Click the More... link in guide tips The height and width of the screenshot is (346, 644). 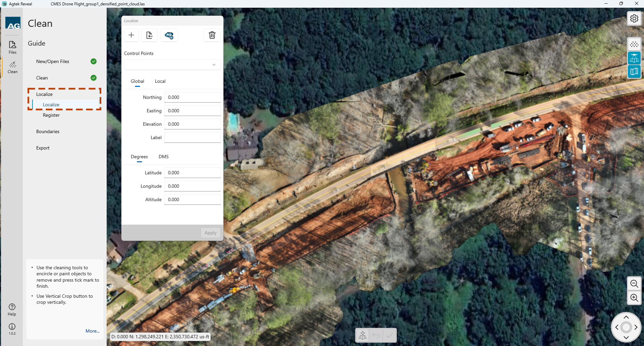[92, 331]
